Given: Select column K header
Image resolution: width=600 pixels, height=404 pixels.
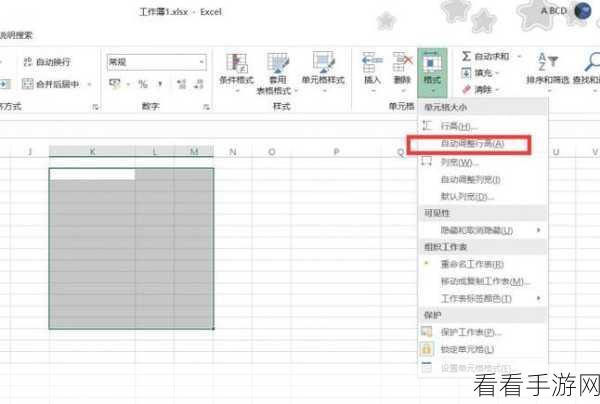Looking at the screenshot, I should 92,152.
